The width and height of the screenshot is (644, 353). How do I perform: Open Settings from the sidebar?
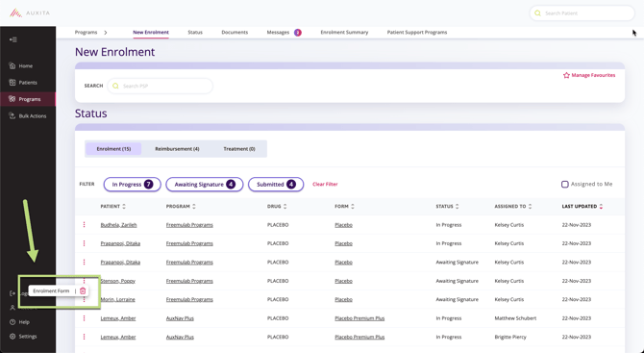23,337
